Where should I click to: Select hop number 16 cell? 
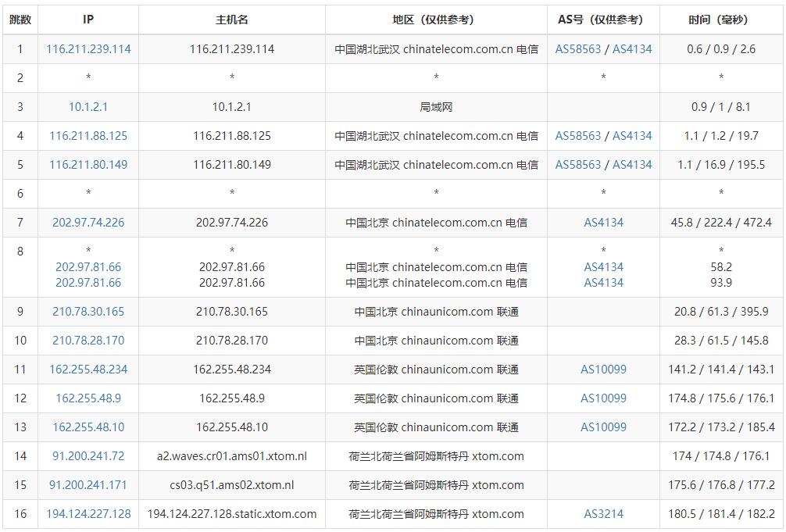20,514
